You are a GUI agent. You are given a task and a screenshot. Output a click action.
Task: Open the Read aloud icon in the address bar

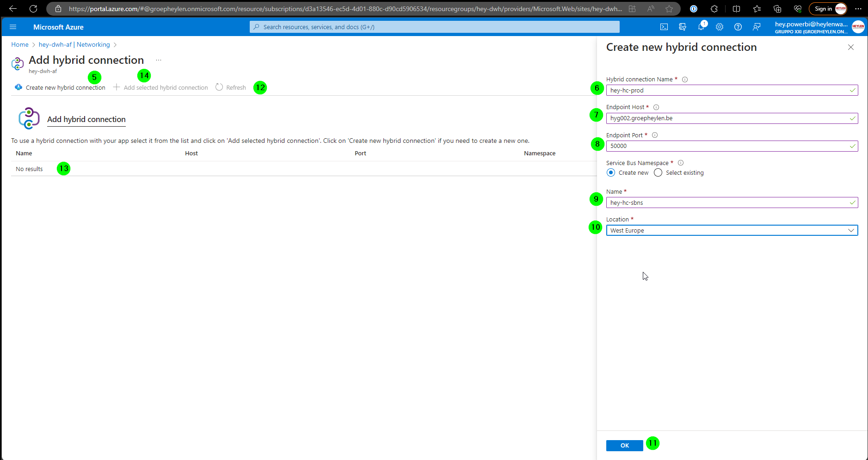point(651,8)
